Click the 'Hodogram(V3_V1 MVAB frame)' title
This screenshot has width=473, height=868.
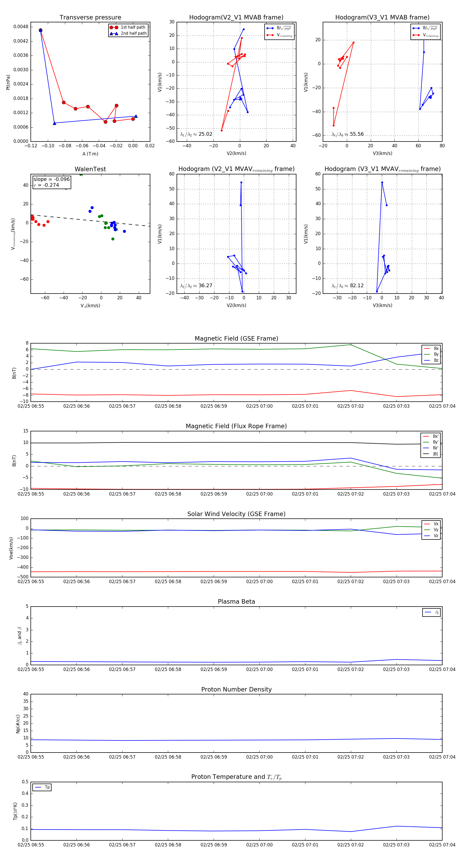coord(382,18)
